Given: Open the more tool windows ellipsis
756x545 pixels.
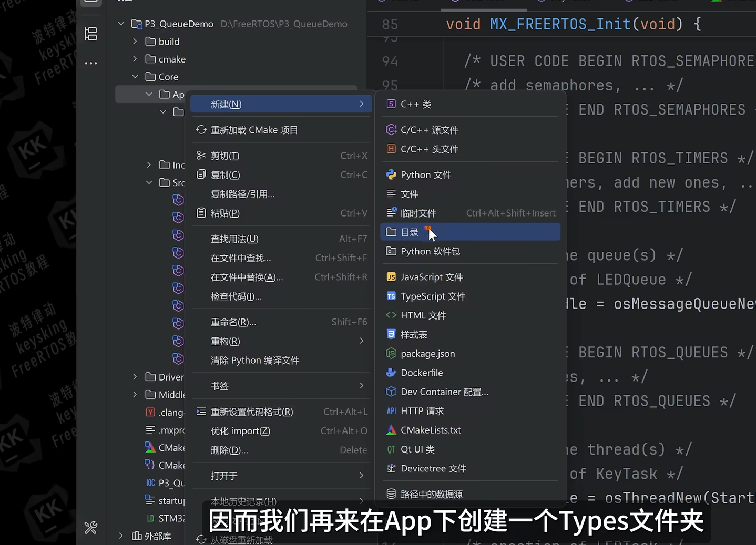Looking at the screenshot, I should point(91,63).
